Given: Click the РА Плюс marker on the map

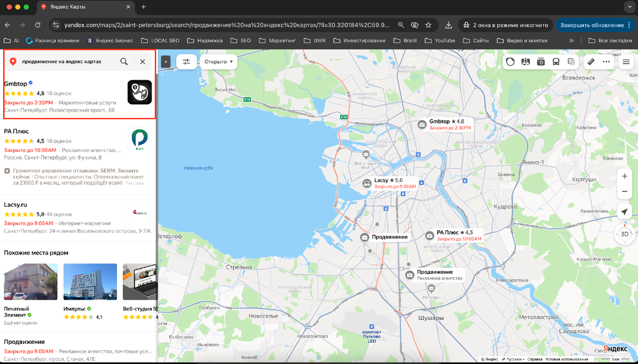Looking at the screenshot, I should pyautogui.click(x=430, y=235).
